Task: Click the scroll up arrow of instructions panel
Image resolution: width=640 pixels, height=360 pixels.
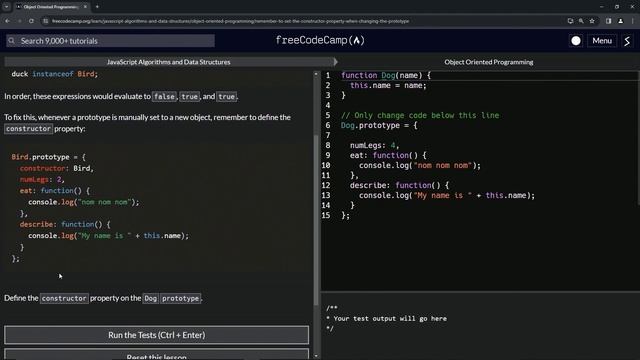Action: coord(316,74)
